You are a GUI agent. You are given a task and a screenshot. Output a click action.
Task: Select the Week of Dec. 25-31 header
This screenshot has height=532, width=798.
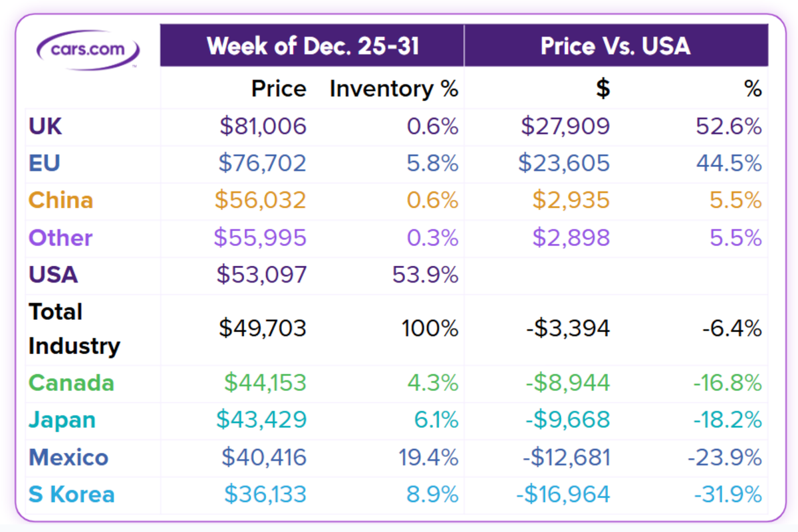tap(313, 46)
